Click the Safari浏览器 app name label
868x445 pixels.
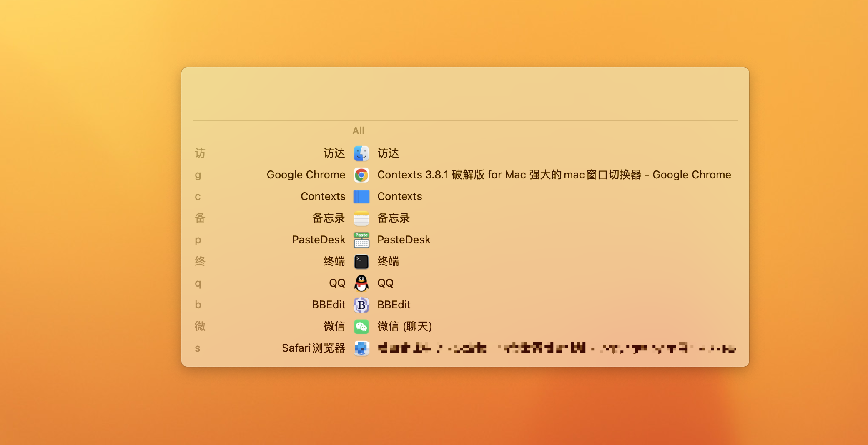313,348
